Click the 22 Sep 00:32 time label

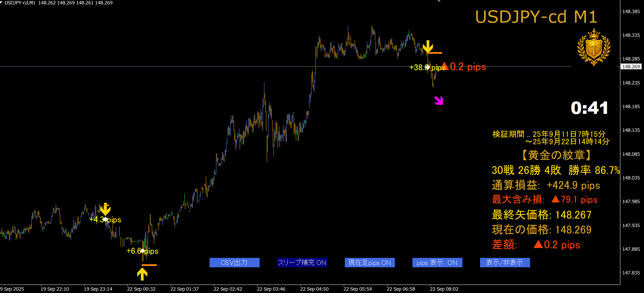[x=141, y=289]
